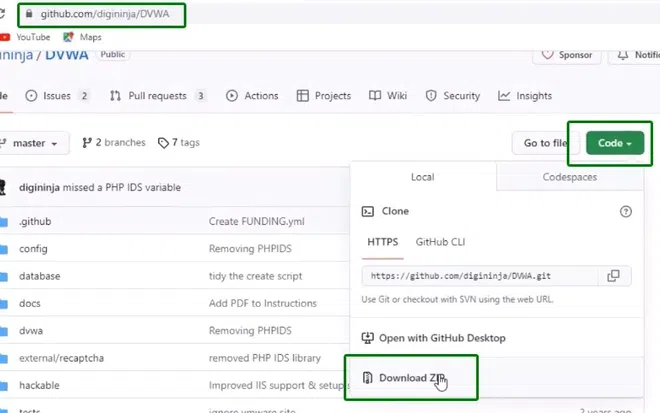
Task: Open the config folder
Action: (x=33, y=249)
